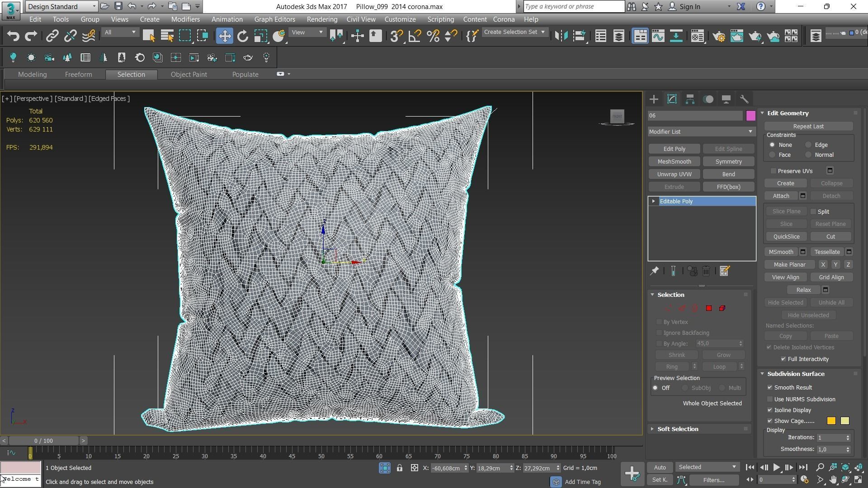Switch to the Create panel plus icon
Screen dimensions: 868x488
point(654,99)
